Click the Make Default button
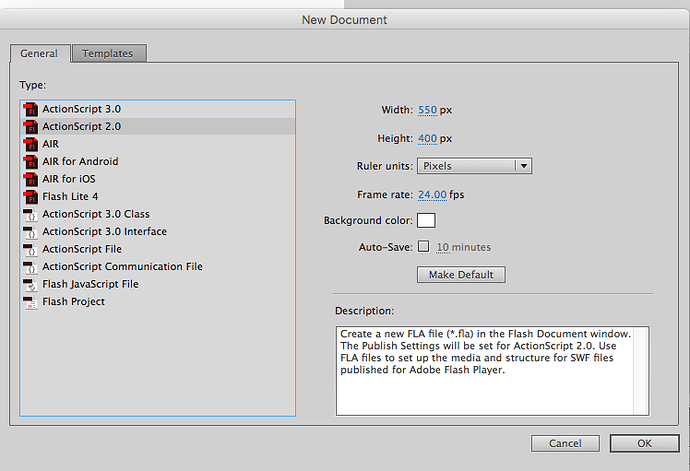 tap(461, 275)
